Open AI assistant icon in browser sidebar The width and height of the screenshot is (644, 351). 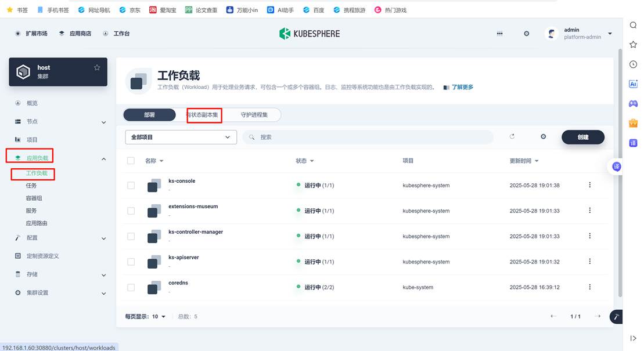pos(634,84)
